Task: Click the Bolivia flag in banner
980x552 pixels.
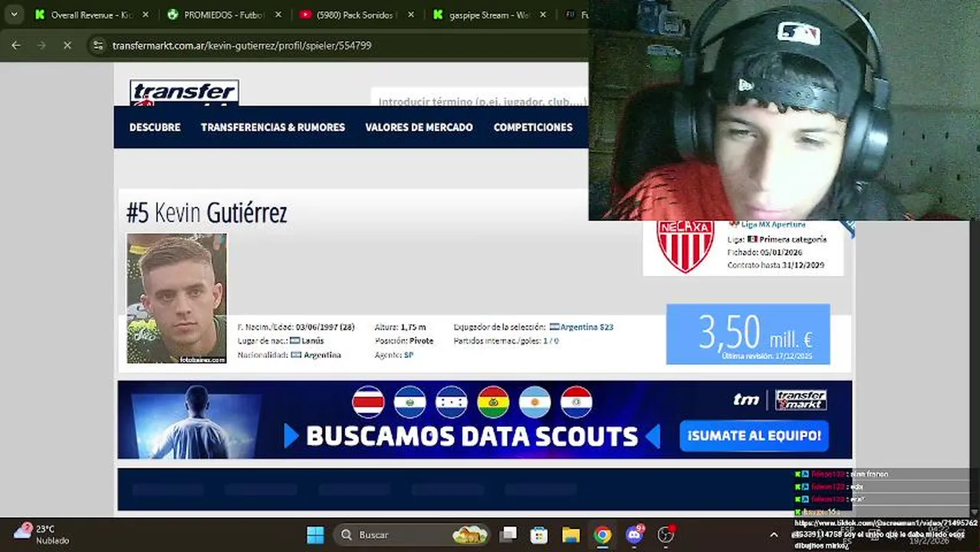Action: tap(493, 402)
